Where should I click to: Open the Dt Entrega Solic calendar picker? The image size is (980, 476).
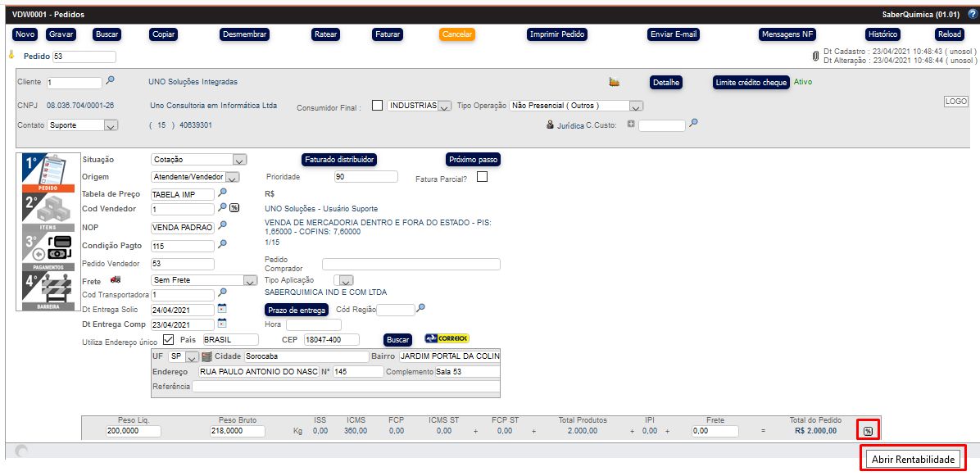click(x=221, y=309)
